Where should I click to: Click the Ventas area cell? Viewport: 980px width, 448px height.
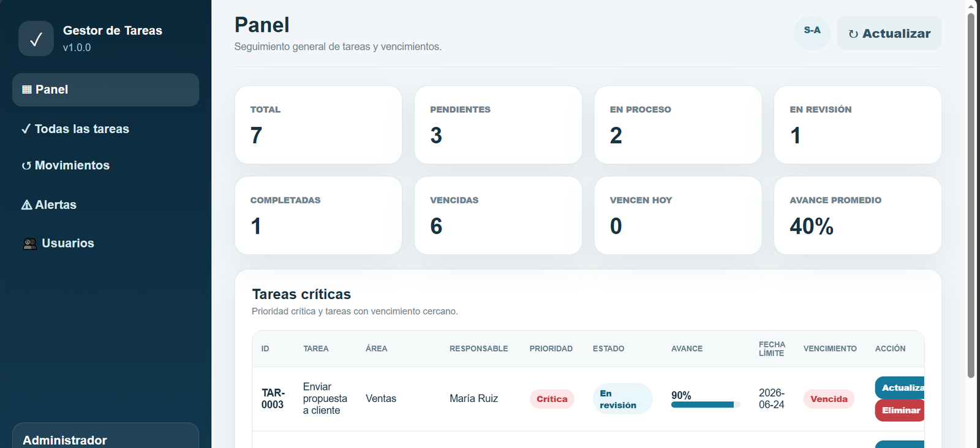381,398
